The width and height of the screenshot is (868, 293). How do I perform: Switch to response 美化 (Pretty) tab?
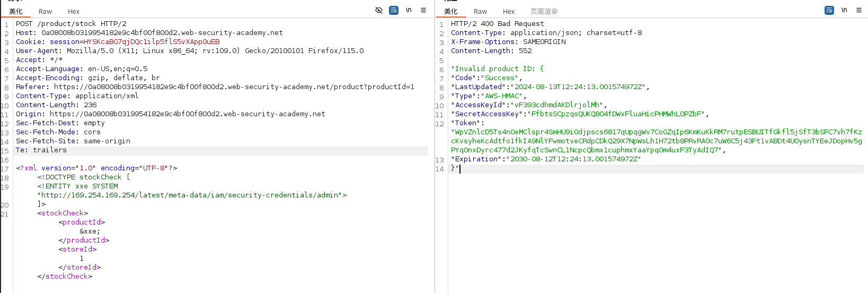[451, 11]
